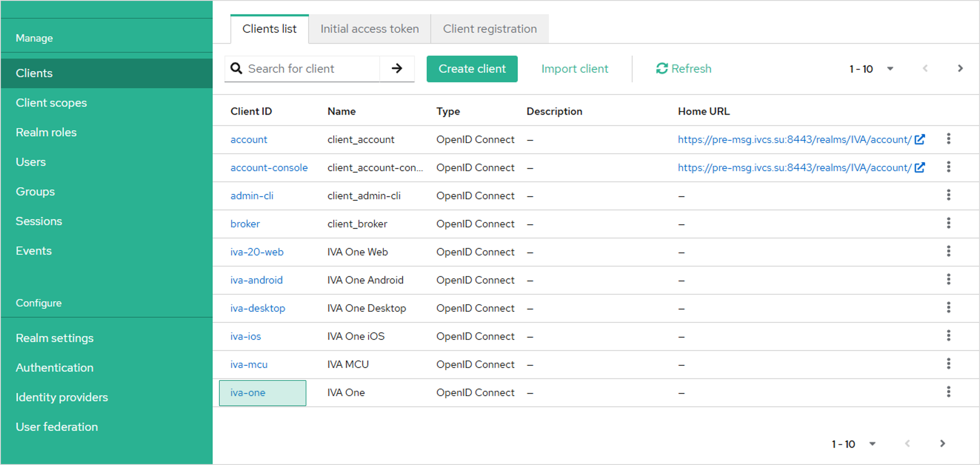Image resolution: width=980 pixels, height=465 pixels.
Task: Go to next page, bottom pagination
Action: (x=942, y=444)
